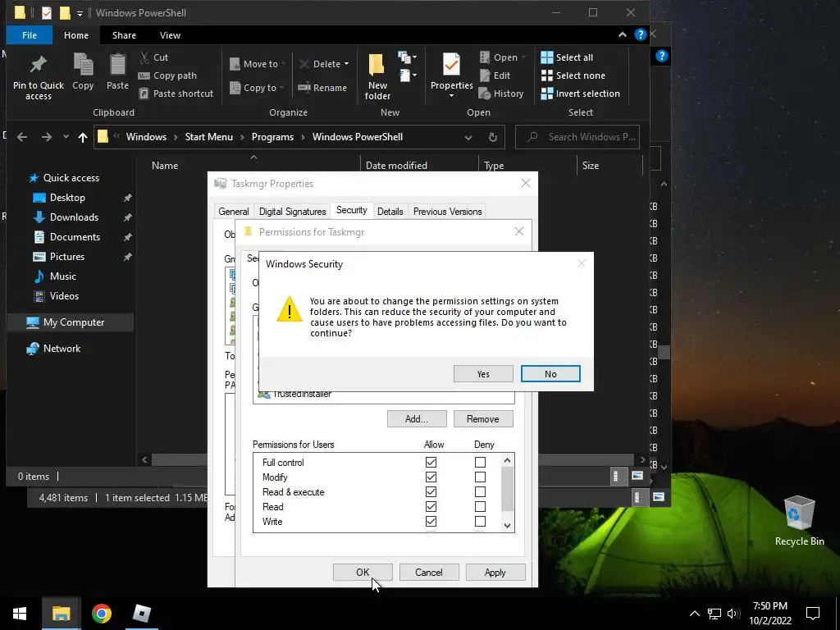The height and width of the screenshot is (630, 840).
Task: Open the Move to dropdown
Action: coord(257,64)
